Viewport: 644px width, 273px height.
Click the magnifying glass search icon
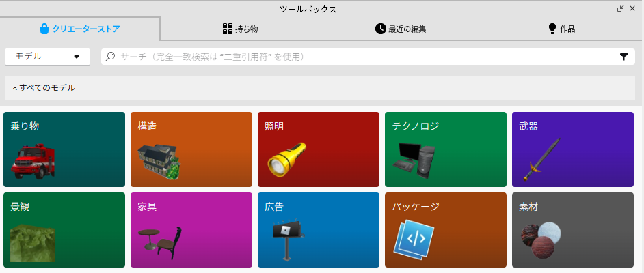click(109, 57)
